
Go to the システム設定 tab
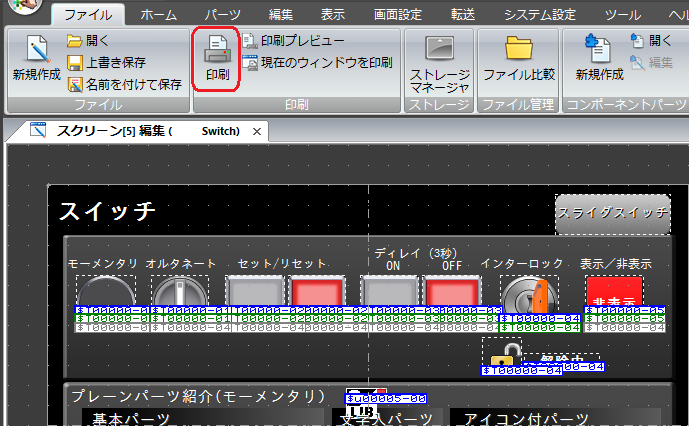coord(539,15)
